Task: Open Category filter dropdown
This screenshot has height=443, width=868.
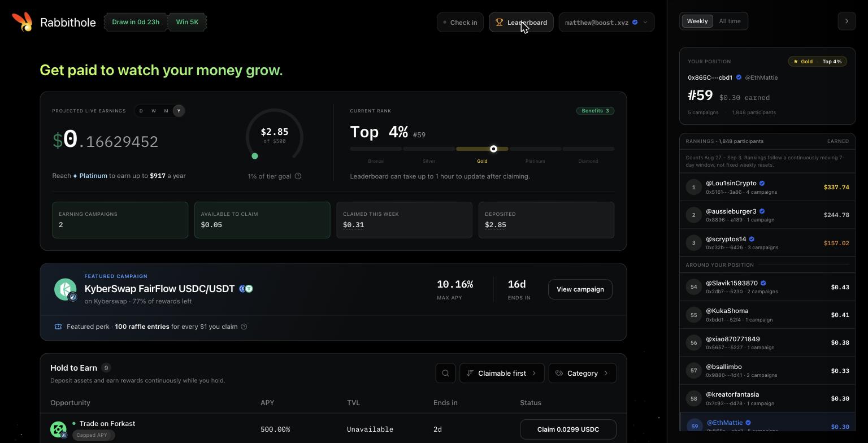Action: point(582,373)
